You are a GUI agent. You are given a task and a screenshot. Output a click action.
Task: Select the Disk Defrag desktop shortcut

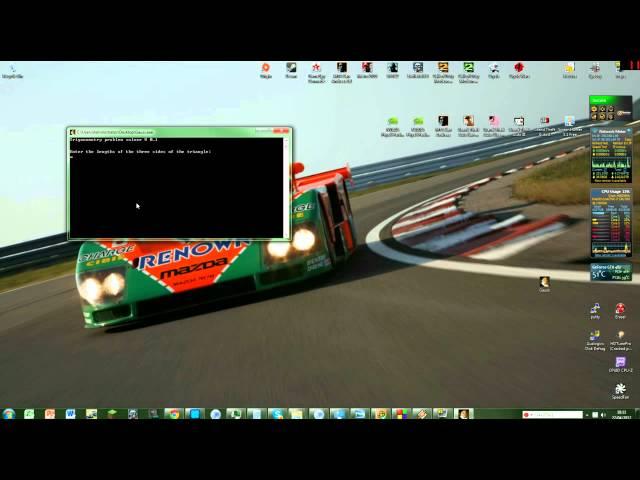595,340
